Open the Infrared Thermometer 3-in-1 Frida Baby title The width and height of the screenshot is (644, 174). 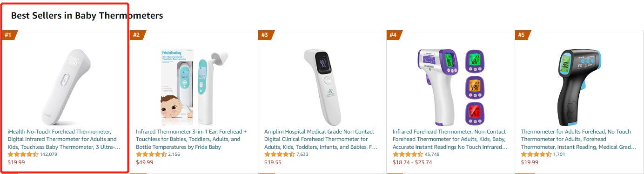[x=191, y=140]
